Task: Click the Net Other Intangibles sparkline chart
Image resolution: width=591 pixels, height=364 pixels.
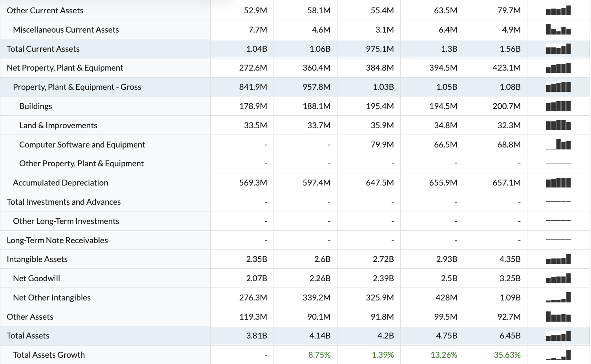Action: coord(558,298)
